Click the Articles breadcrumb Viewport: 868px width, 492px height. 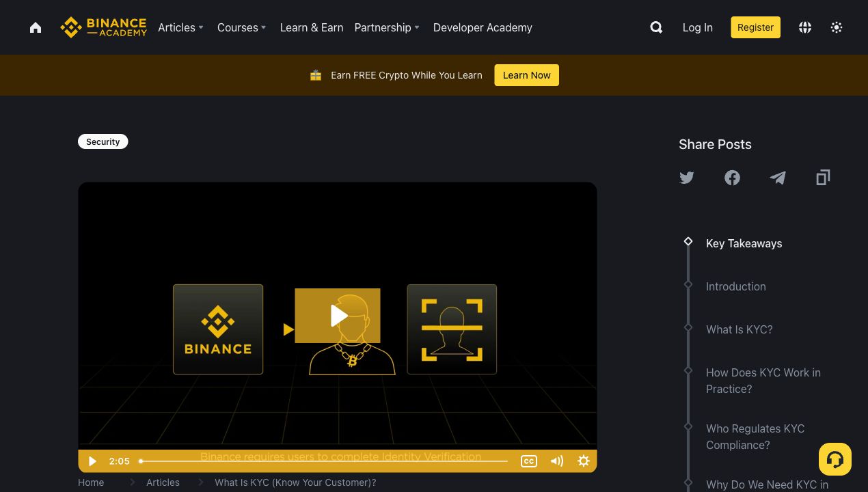[163, 482]
